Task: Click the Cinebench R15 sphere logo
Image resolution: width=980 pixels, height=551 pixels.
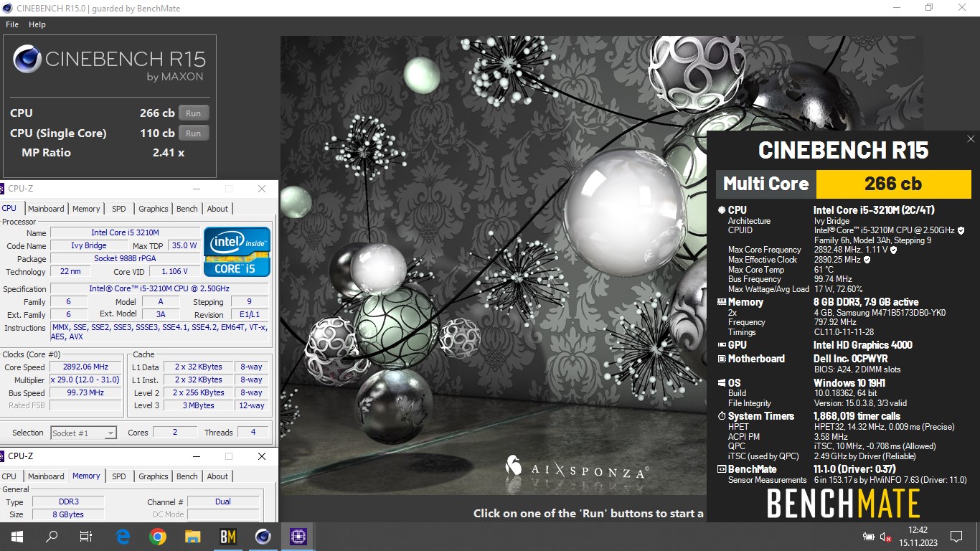Action: (x=27, y=60)
